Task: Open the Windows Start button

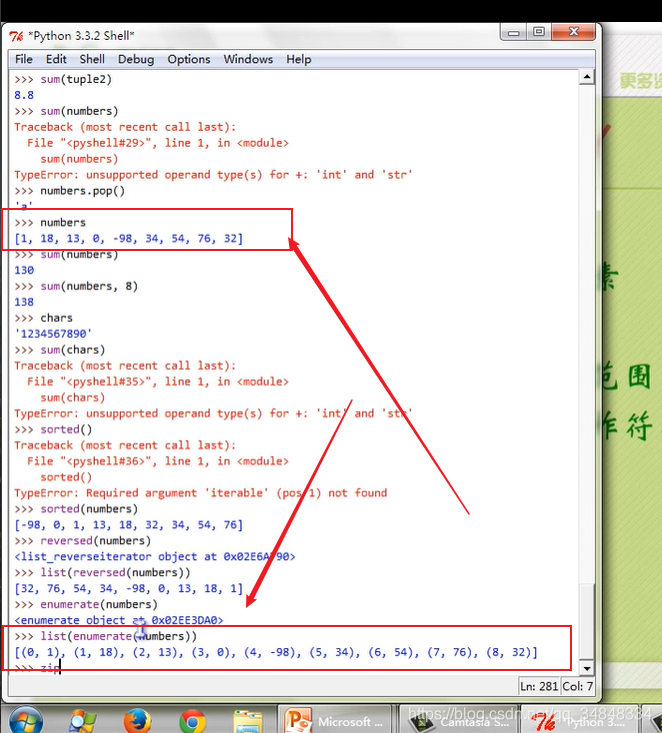Action: (x=26, y=721)
